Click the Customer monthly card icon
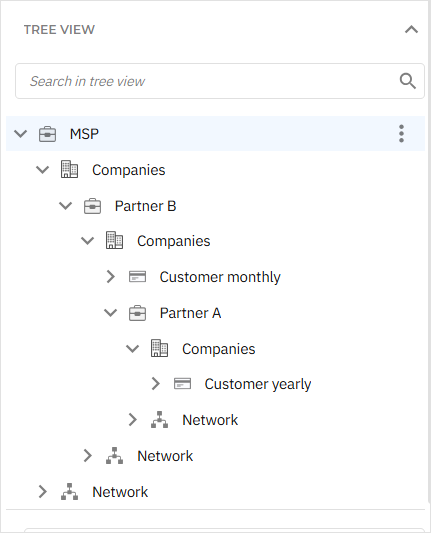431x533 pixels. click(x=137, y=277)
